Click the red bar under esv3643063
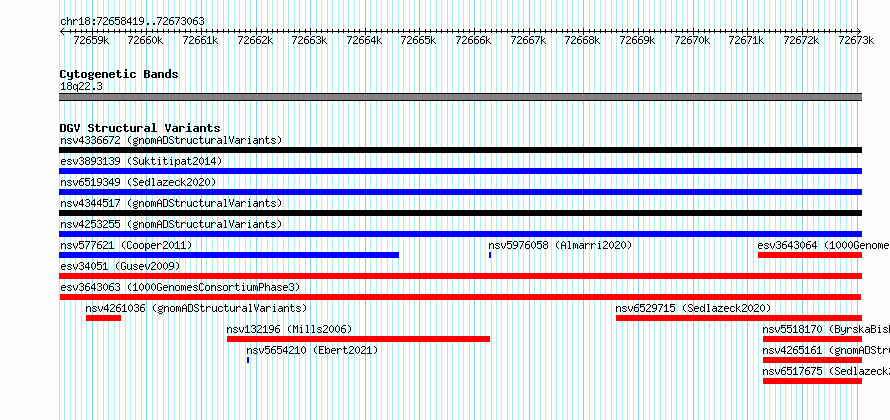This screenshot has height=420, width=890. pyautogui.click(x=460, y=297)
